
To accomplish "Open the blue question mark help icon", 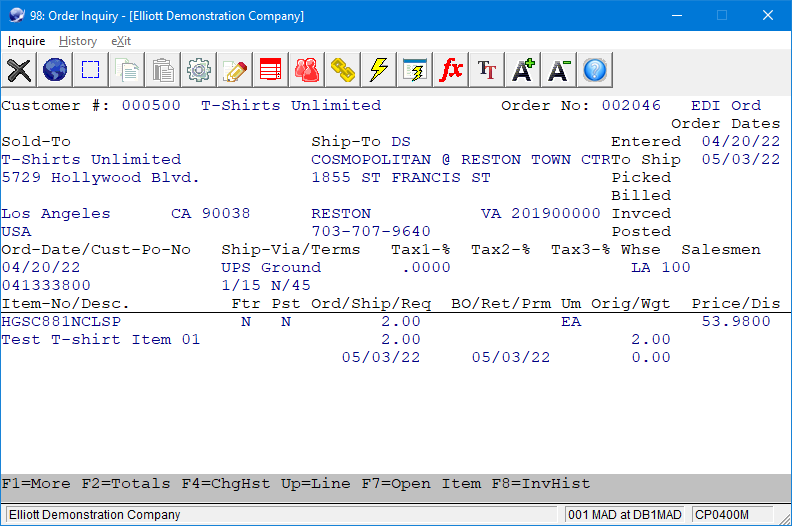I will pos(595,70).
